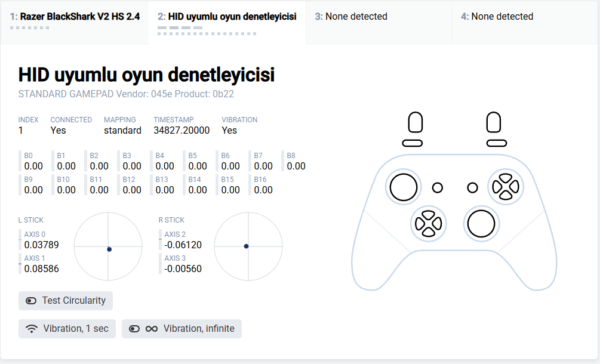The width and height of the screenshot is (600, 364).
Task: Click the B10 button value
Action: pos(66,190)
